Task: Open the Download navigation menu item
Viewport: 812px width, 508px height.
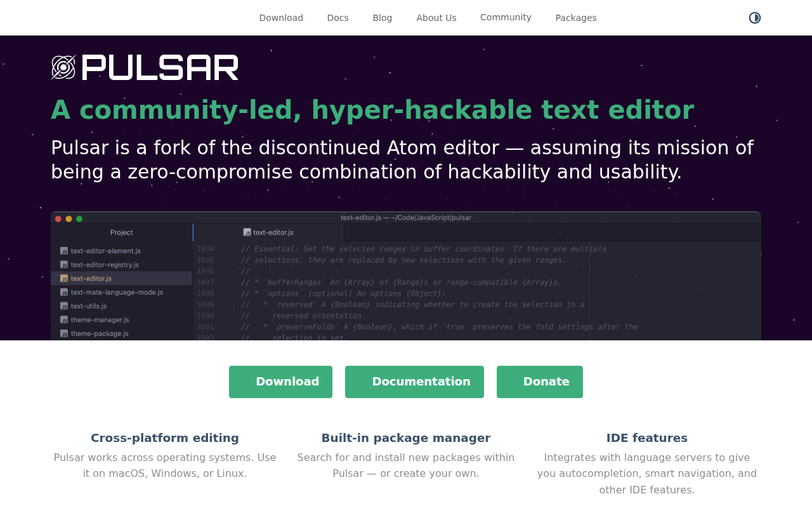Action: coord(281,18)
